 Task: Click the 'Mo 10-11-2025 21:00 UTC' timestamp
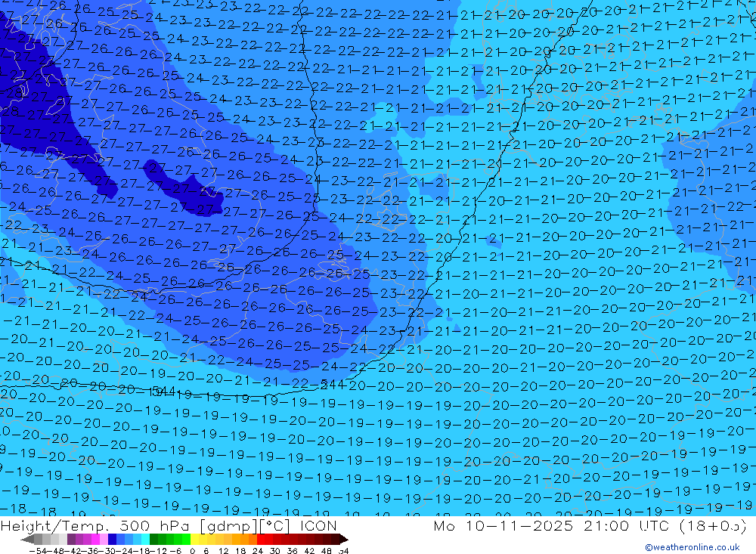coord(553,525)
